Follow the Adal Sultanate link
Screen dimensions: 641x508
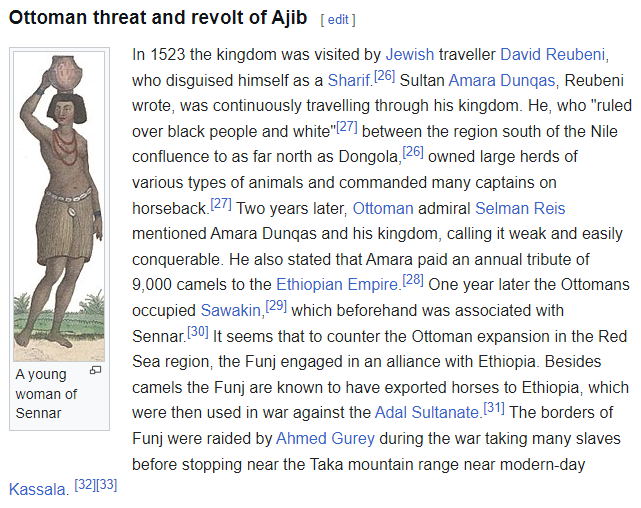tap(426, 412)
